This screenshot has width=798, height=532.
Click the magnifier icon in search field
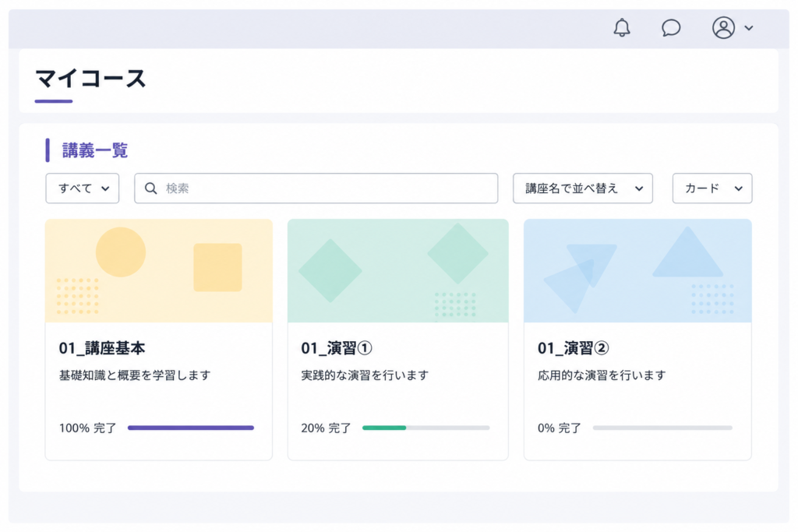(x=150, y=188)
